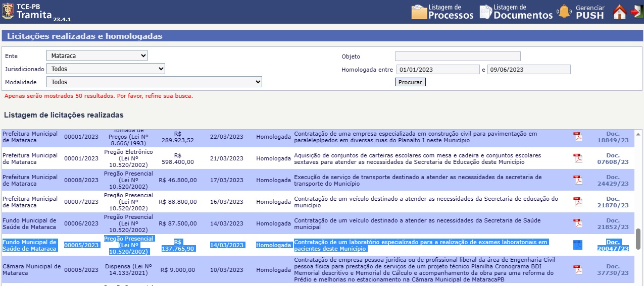644x286 pixels.
Task: Click description about serviço de transporte
Action: [x=418, y=180]
